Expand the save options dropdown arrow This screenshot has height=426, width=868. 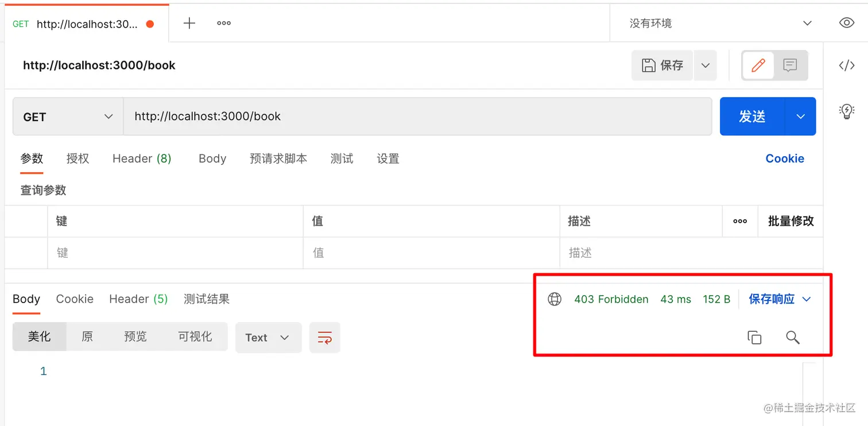[706, 65]
